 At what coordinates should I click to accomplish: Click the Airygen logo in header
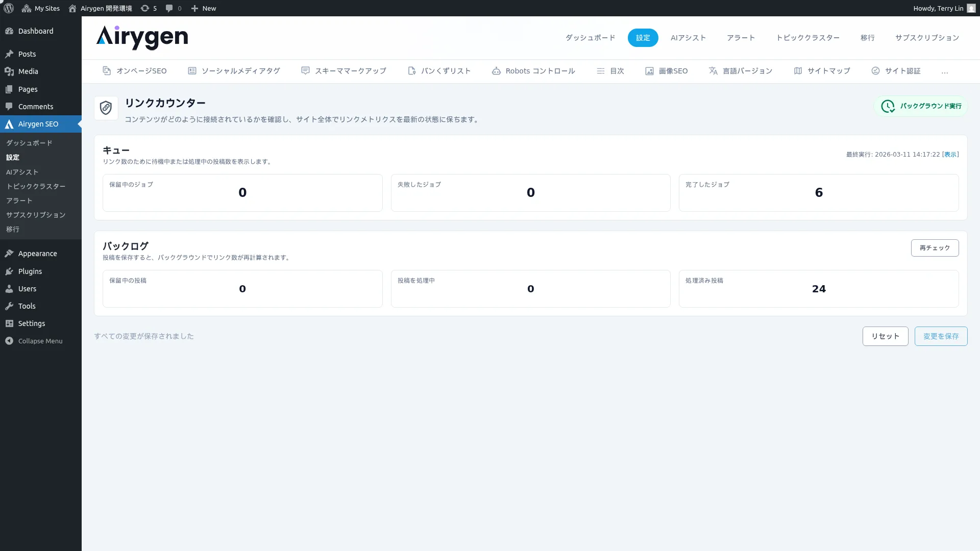click(142, 37)
